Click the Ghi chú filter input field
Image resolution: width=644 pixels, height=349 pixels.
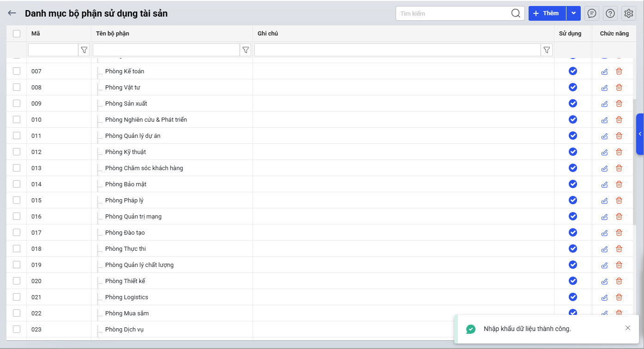[x=397, y=50]
